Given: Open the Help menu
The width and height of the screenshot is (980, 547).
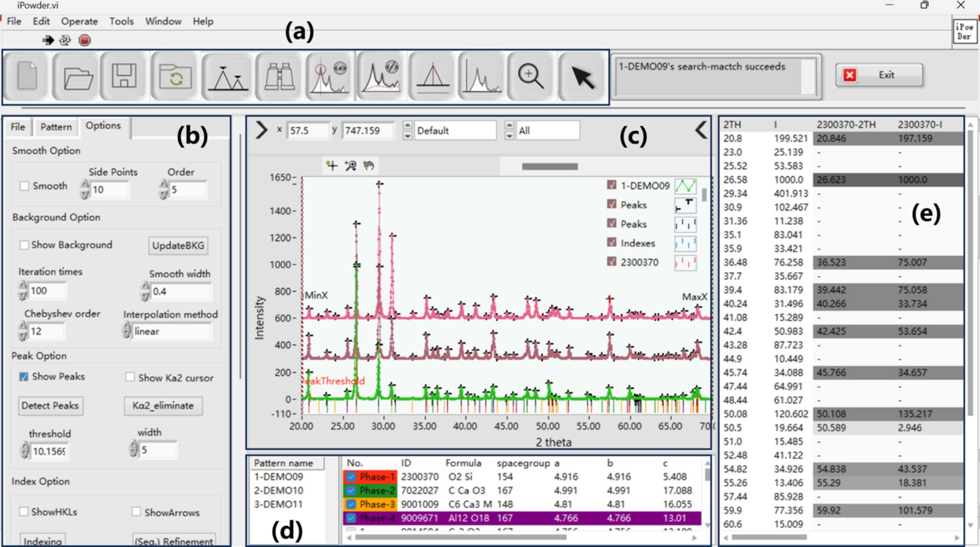Looking at the screenshot, I should 203,21.
